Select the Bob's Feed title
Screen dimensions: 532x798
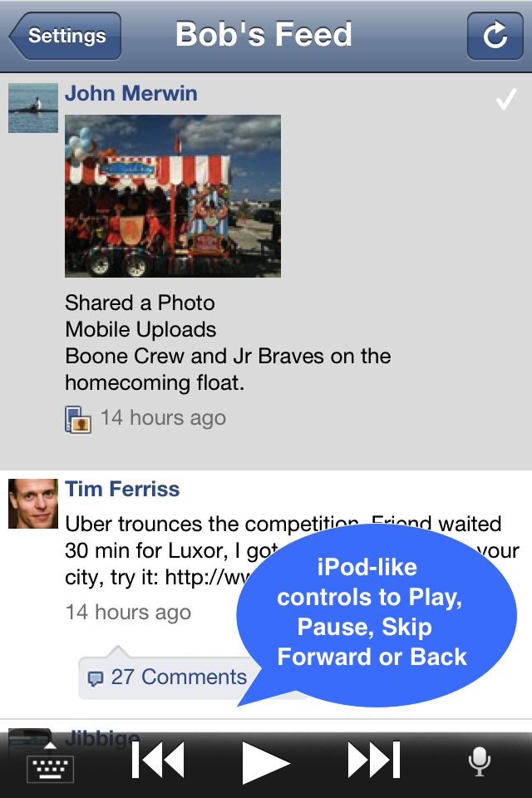(264, 34)
